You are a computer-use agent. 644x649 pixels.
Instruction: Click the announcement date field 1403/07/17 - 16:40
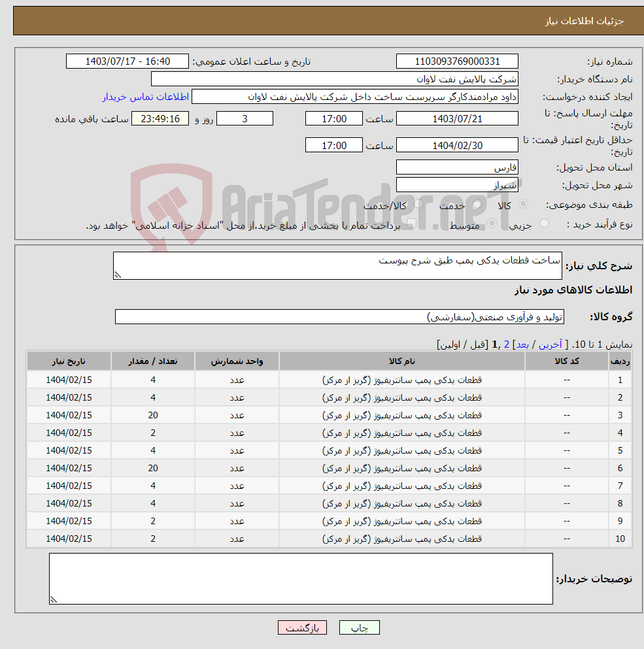[x=127, y=61]
